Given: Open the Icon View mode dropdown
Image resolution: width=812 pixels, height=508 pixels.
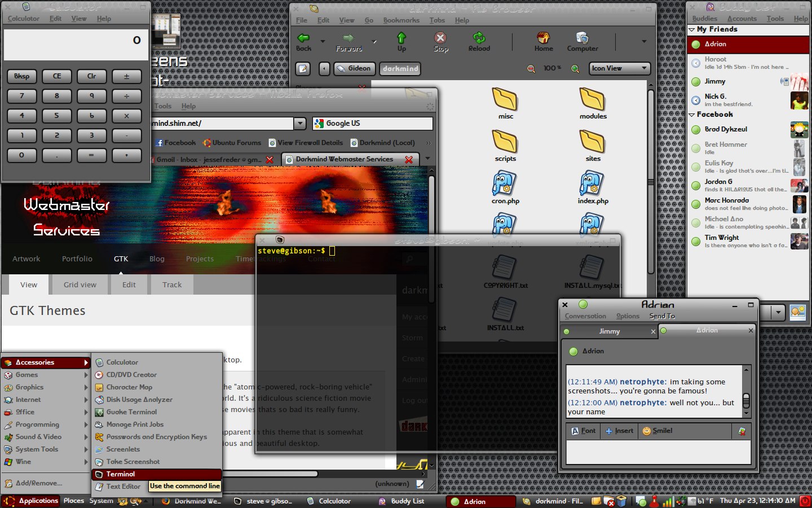Looking at the screenshot, I should 620,68.
